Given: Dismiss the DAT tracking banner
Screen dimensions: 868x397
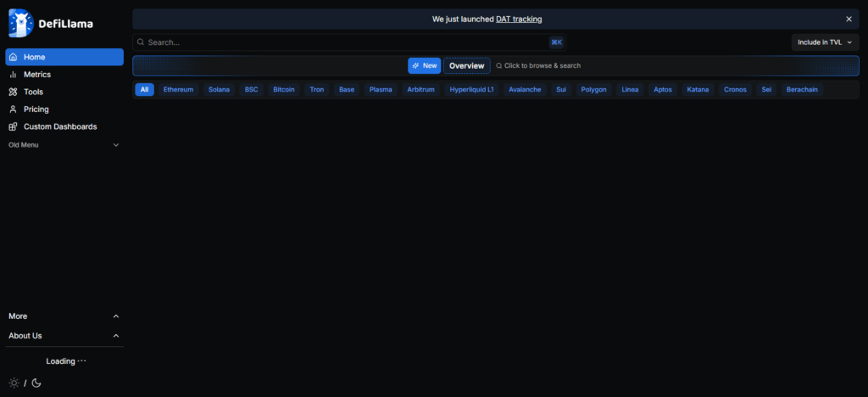Looking at the screenshot, I should 849,19.
